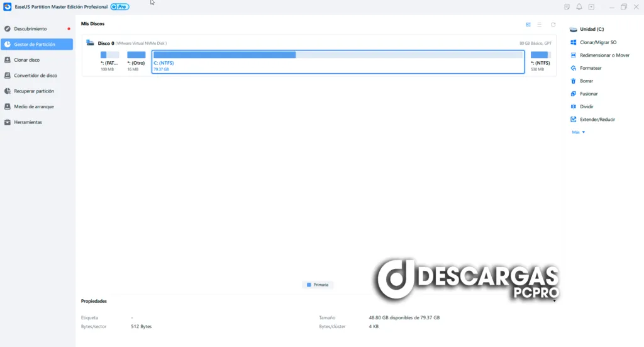Open the notifications bell
Viewport: 644px width, 347px height.
[579, 7]
